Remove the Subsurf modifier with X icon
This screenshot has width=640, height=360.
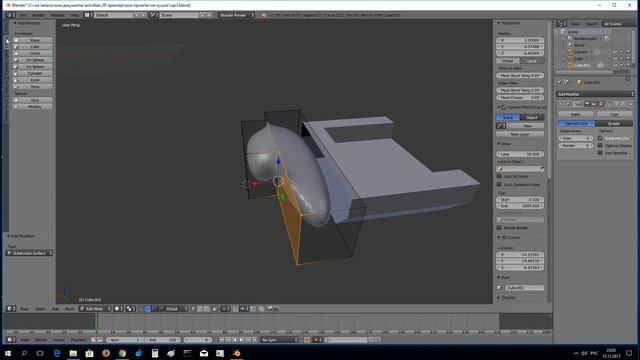tap(631, 104)
